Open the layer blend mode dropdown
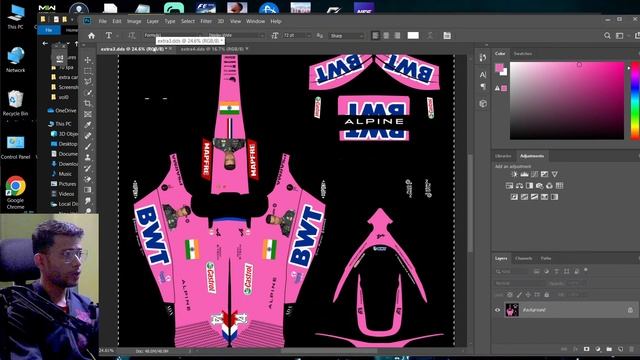This screenshot has height=360, width=640. (520, 283)
